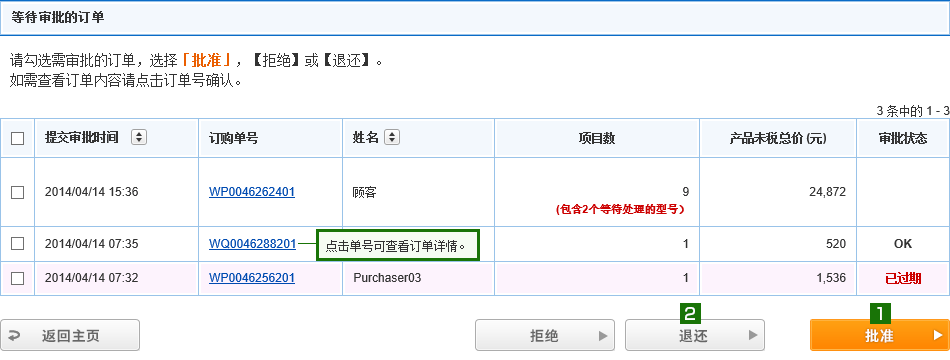Click the sort icon beside 提交审批时间

[139, 138]
